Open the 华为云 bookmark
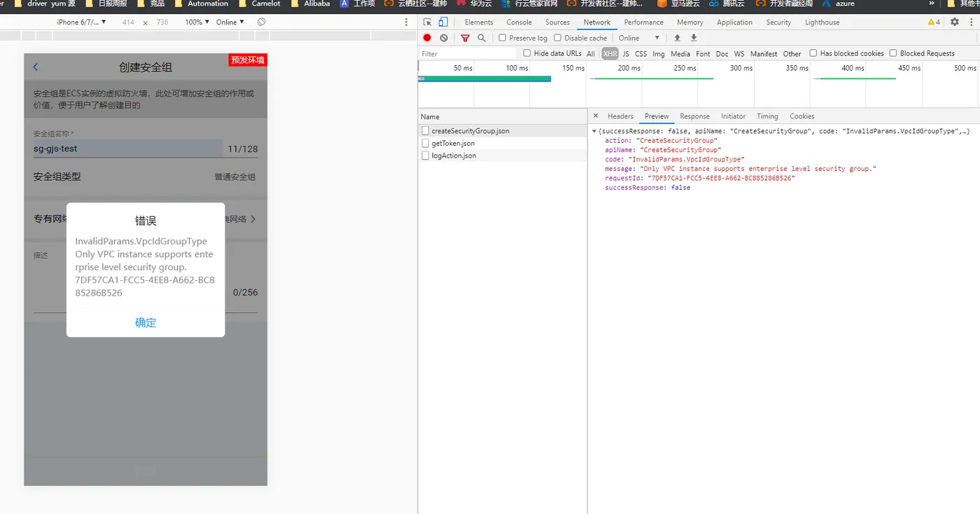Screen dimensions: 980x514 474,4
